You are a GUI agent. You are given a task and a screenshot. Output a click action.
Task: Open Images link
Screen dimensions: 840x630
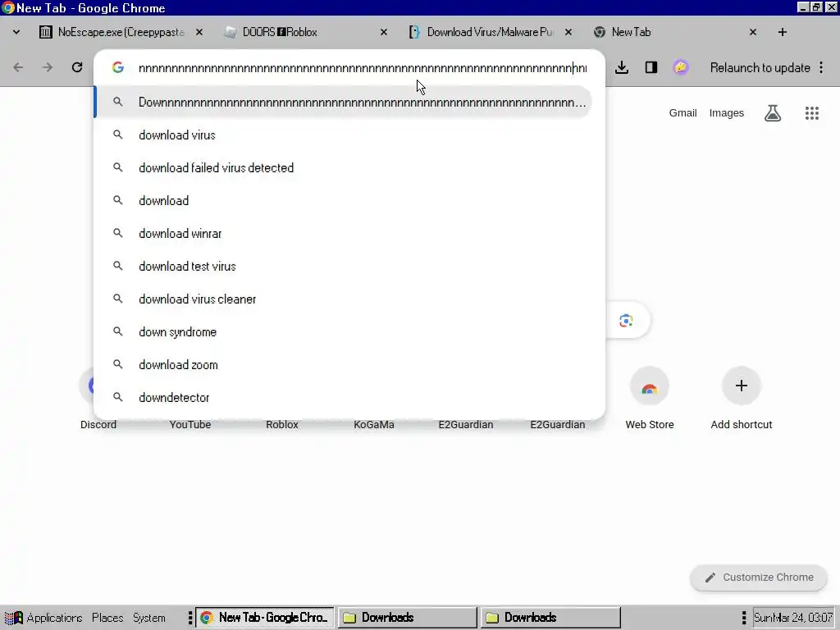[x=727, y=113]
